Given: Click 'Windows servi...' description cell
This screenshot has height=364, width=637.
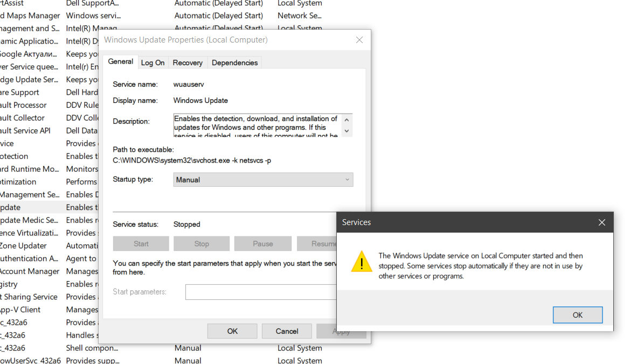Looking at the screenshot, I should pos(93,16).
